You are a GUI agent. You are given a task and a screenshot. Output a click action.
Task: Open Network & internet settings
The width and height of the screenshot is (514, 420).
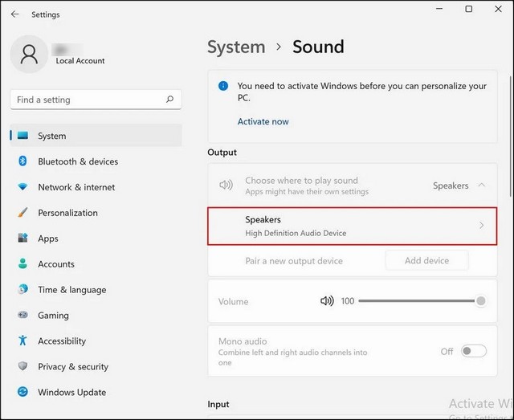pyautogui.click(x=96, y=187)
